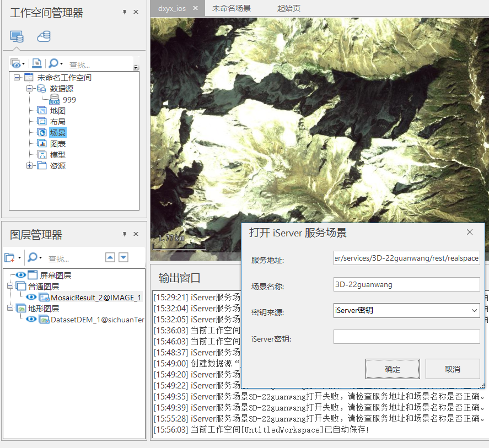The height and width of the screenshot is (448, 489).
Task: Click the 场景名称 text field
Action: [x=407, y=284]
